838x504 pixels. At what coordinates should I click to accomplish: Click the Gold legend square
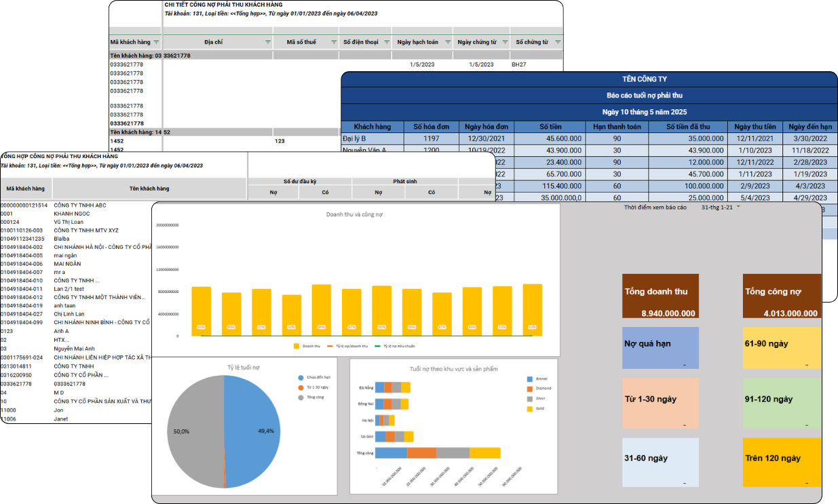pyautogui.click(x=530, y=408)
